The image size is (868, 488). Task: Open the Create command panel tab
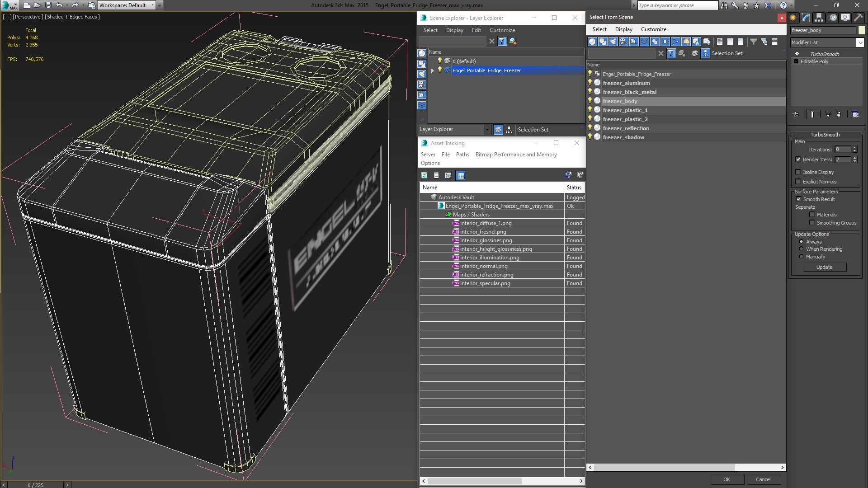point(793,18)
